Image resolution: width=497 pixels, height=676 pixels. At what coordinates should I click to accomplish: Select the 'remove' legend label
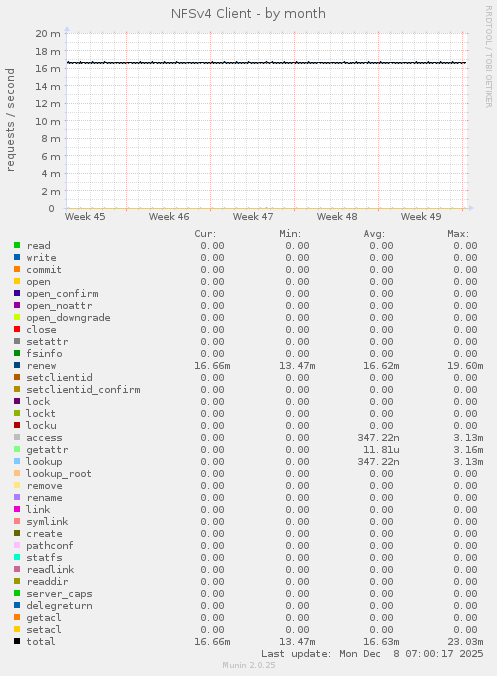44,485
